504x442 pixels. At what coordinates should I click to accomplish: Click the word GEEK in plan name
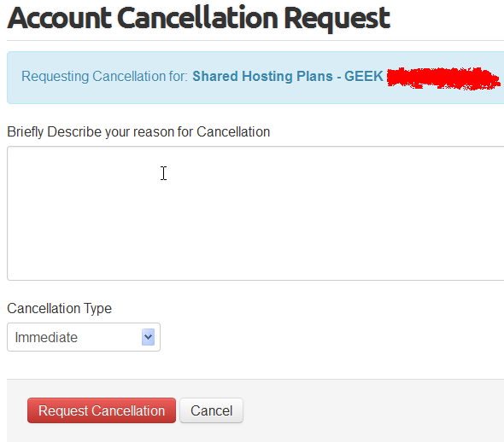364,77
